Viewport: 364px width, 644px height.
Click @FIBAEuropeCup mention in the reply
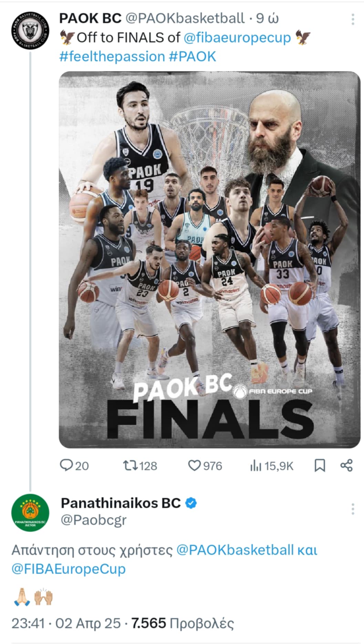pos(69,569)
